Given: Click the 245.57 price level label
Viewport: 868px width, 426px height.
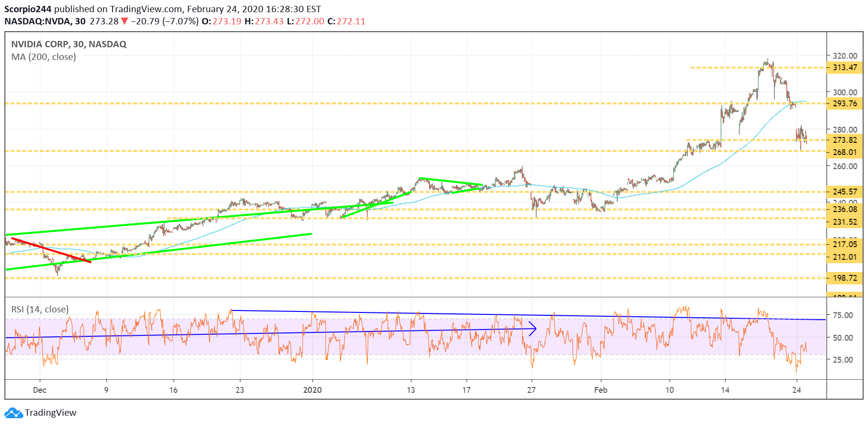Looking at the screenshot, I should click(x=845, y=192).
